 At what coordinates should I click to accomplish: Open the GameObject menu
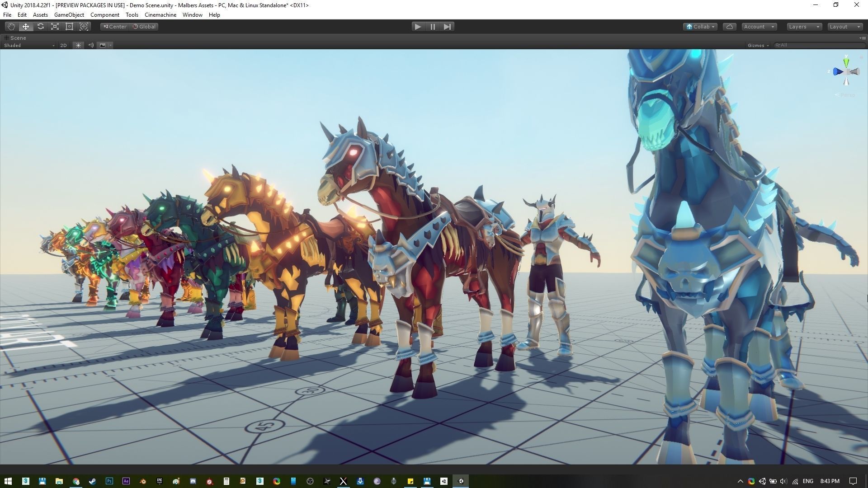tap(69, 15)
